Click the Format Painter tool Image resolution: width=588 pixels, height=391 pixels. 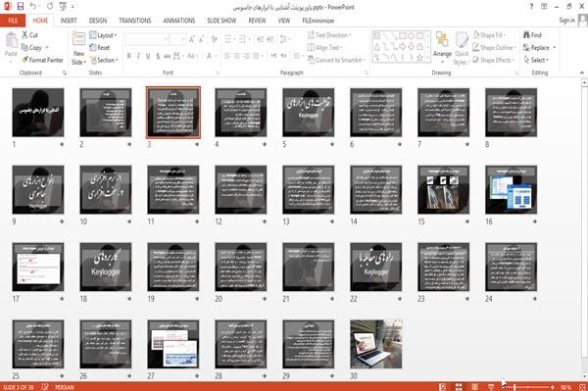point(42,60)
